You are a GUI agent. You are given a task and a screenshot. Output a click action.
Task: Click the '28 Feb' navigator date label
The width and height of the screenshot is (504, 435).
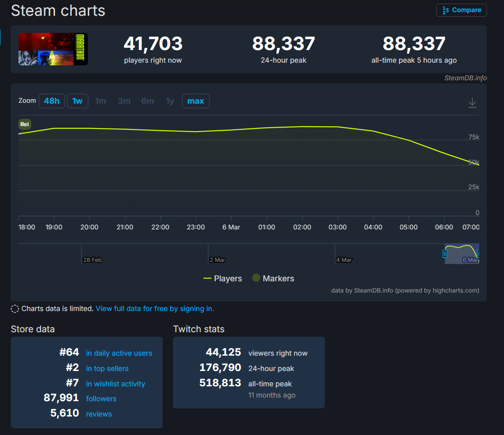pos(92,260)
